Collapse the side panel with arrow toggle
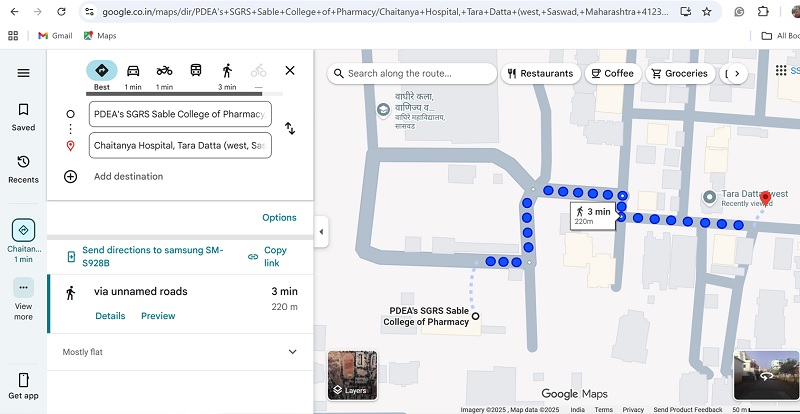The width and height of the screenshot is (800, 414). (x=321, y=232)
